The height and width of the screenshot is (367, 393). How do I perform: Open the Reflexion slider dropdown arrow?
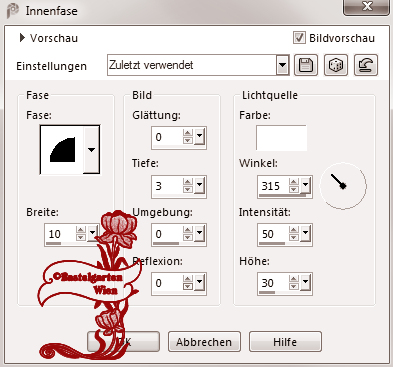click(x=199, y=283)
